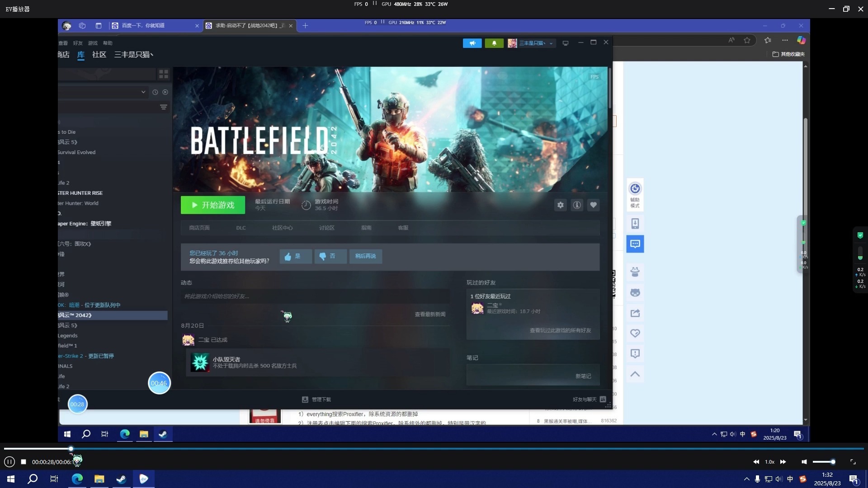Viewport: 868px width, 488px height.
Task: Click the 辅助模式 sidebar button on webpage
Action: pos(635,195)
